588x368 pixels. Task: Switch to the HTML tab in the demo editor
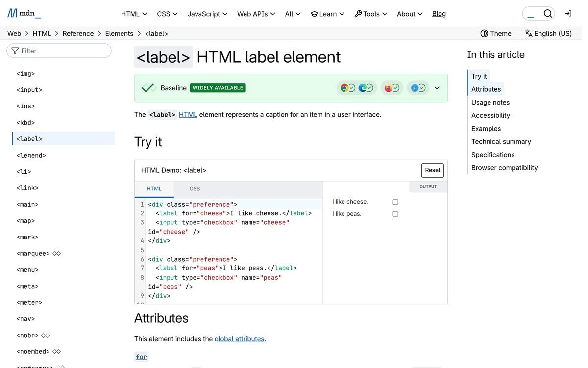point(154,189)
